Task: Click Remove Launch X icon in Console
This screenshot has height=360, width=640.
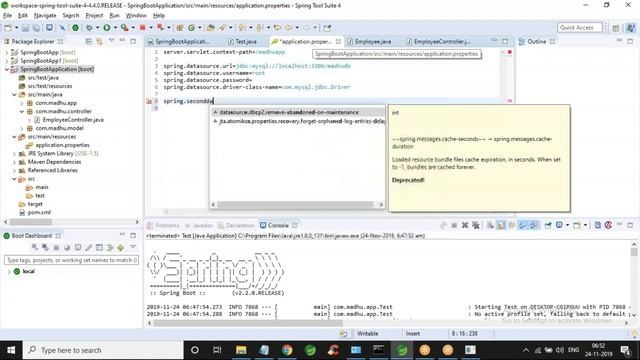Action: (464, 225)
